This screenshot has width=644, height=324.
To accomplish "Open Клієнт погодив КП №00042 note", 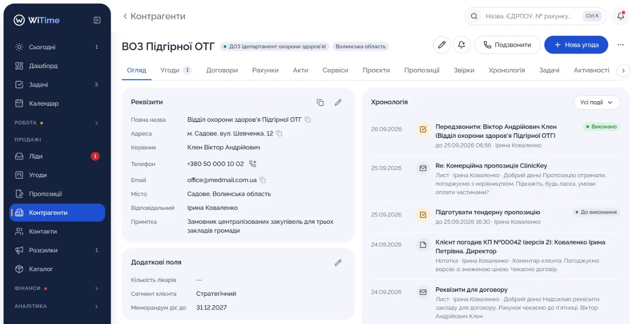I will pos(520,247).
